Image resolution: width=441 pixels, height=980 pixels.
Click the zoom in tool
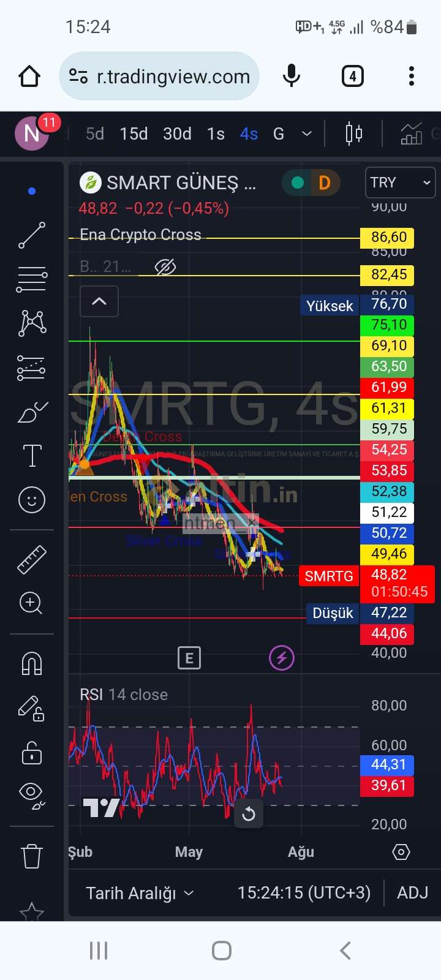[x=32, y=603]
